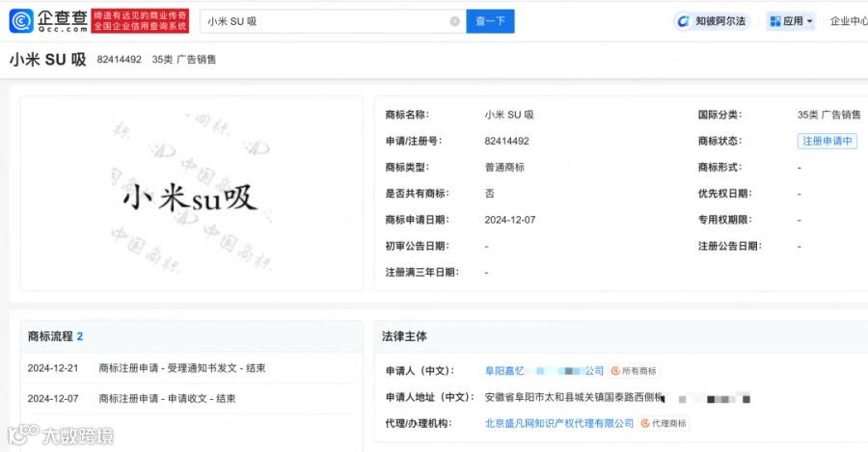Viewport: 868px width, 452px height.
Task: Click the 商标名称 value 小米 SU 吸
Action: (x=509, y=115)
